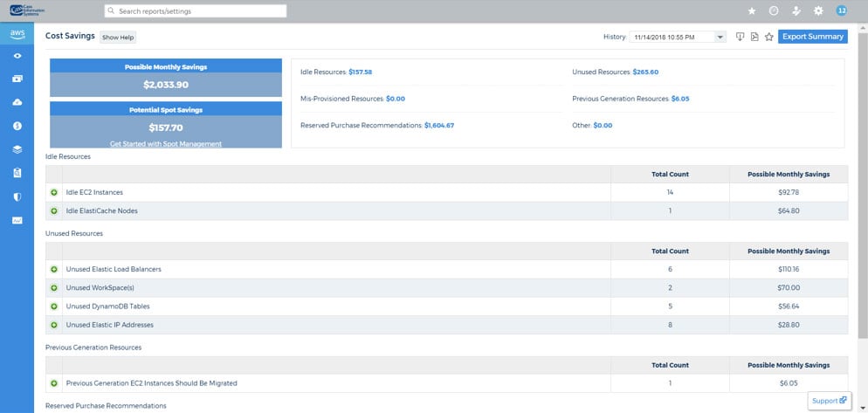This screenshot has height=413, width=868.
Task: Focus the Search reports/settings field
Action: coord(196,10)
